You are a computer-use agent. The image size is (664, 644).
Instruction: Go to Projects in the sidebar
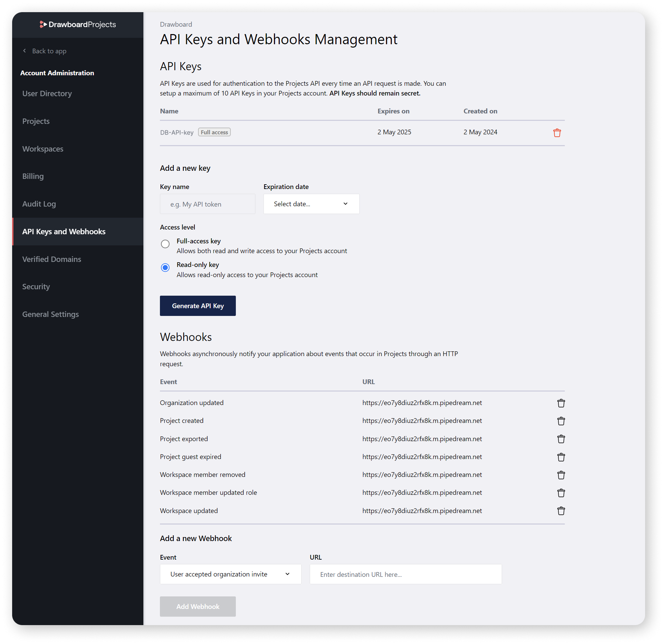point(78,122)
